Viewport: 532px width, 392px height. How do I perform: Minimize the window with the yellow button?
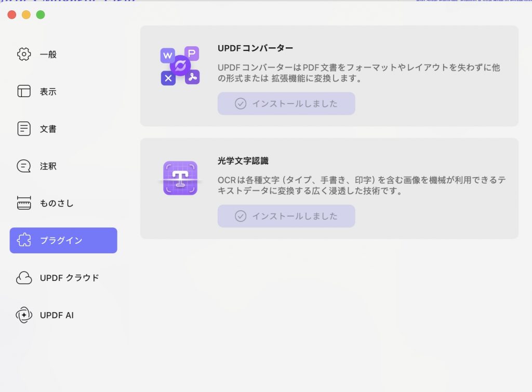26,15
